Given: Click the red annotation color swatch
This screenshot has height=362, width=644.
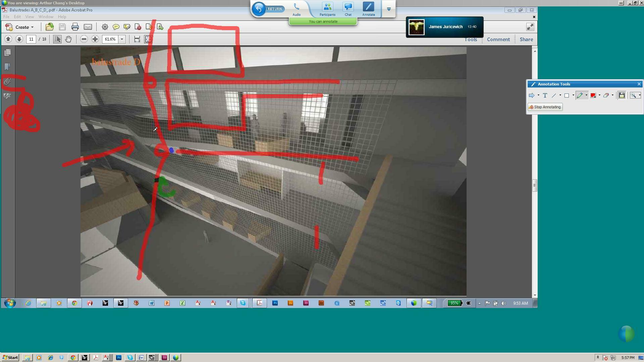Looking at the screenshot, I should pyautogui.click(x=593, y=96).
